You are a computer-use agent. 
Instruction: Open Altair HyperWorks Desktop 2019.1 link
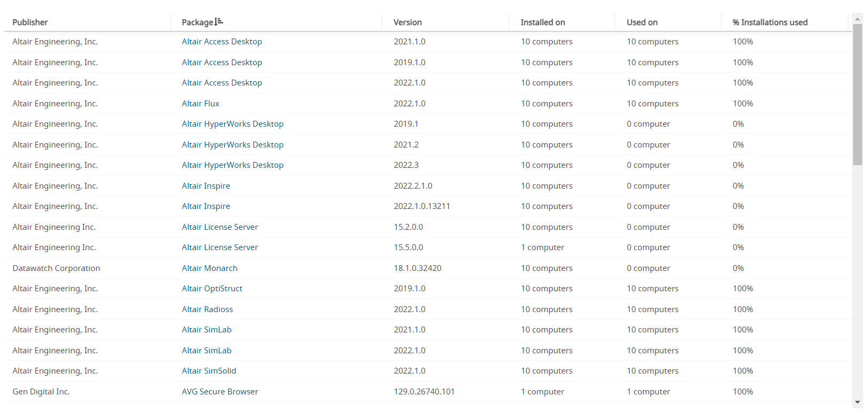(x=232, y=124)
